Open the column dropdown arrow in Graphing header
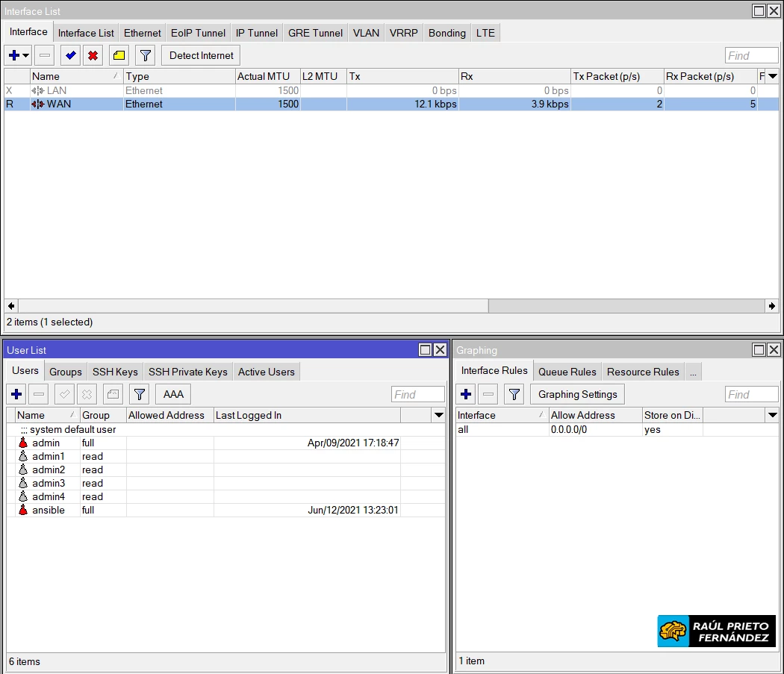This screenshot has width=784, height=674. pos(773,415)
